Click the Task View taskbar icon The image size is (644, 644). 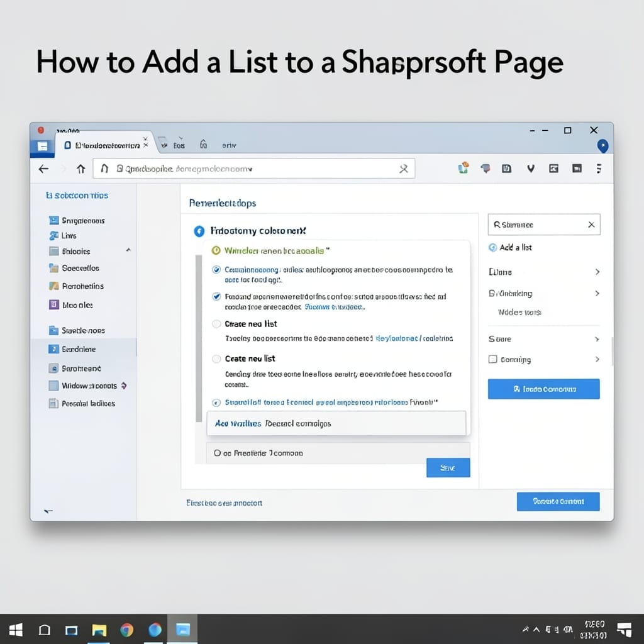coord(72,630)
